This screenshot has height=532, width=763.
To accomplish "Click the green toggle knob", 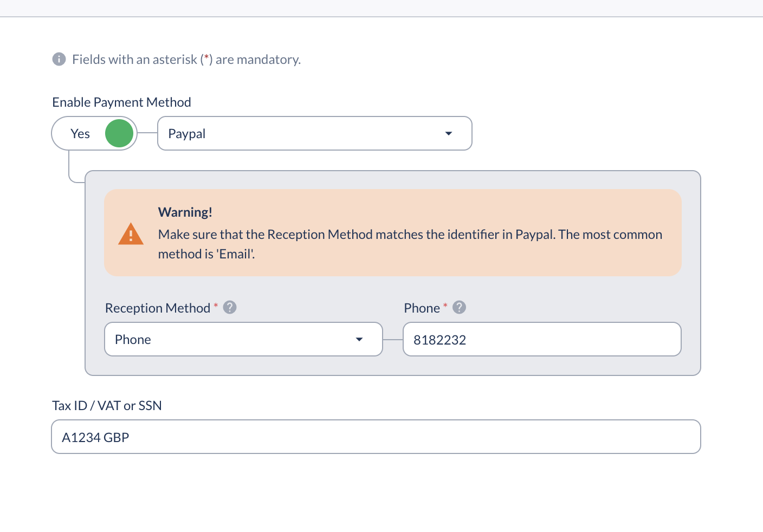I will (x=119, y=133).
